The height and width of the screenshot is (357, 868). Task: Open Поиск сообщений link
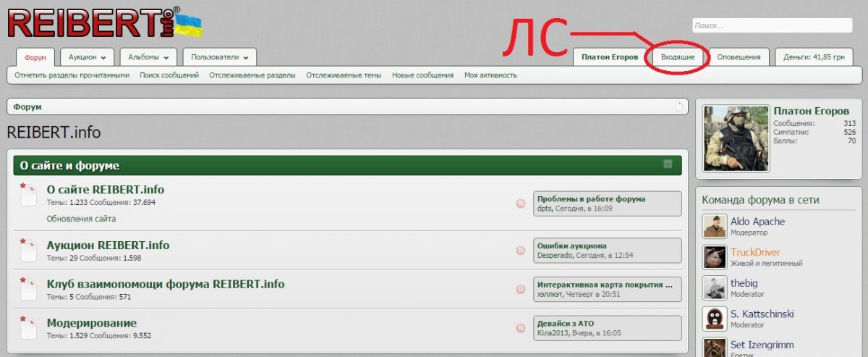(169, 75)
